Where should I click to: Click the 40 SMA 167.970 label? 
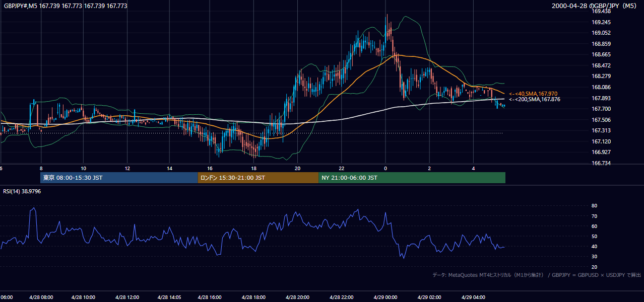[x=533, y=94]
